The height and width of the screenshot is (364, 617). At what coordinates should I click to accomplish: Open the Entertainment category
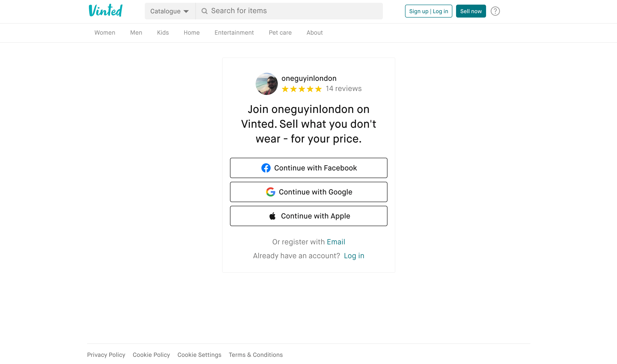234,33
